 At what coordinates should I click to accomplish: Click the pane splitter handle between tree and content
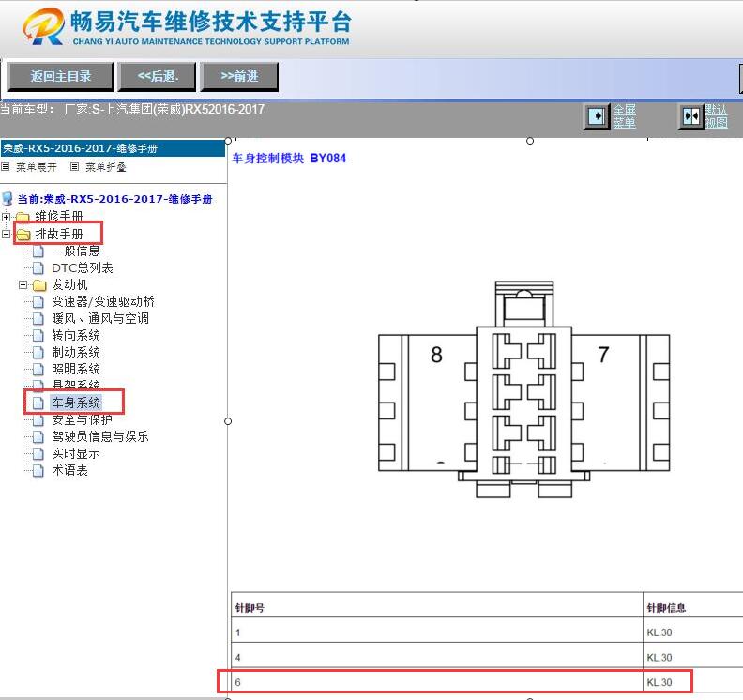228,421
